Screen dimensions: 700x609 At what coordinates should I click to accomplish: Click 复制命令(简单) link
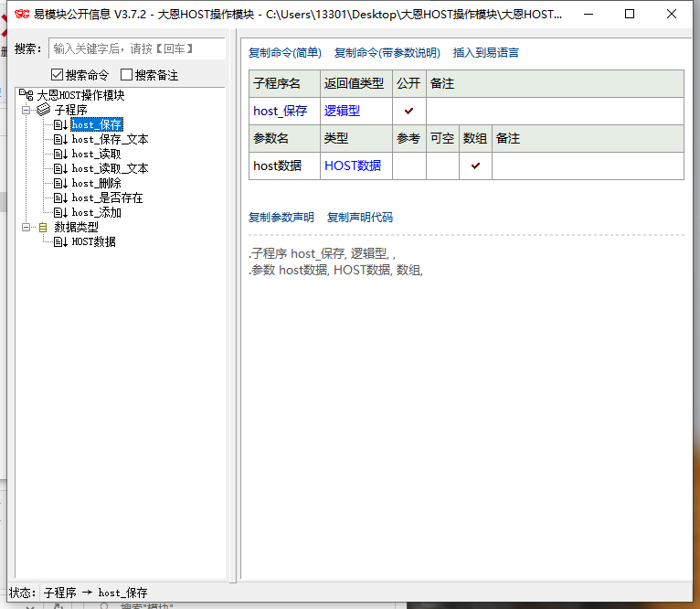(x=284, y=53)
